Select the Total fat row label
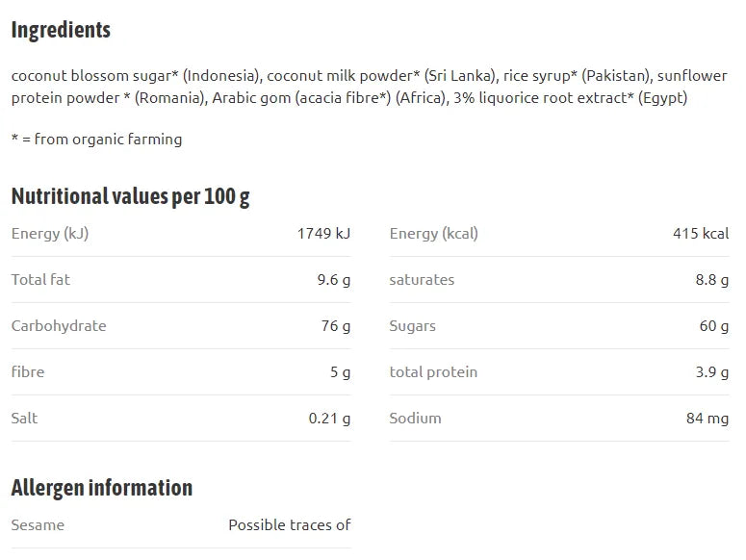 [x=40, y=280]
